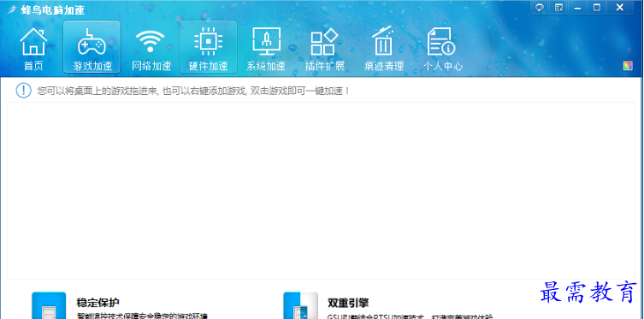Select the 游戏加速 gamepad tab
Viewport: 644px width, 319px height.
tap(92, 47)
